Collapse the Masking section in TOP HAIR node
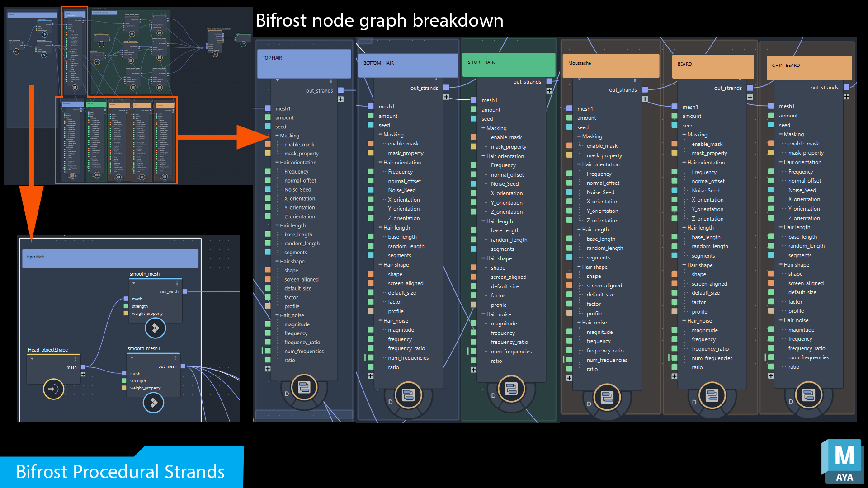The width and height of the screenshot is (868, 488). [x=277, y=136]
